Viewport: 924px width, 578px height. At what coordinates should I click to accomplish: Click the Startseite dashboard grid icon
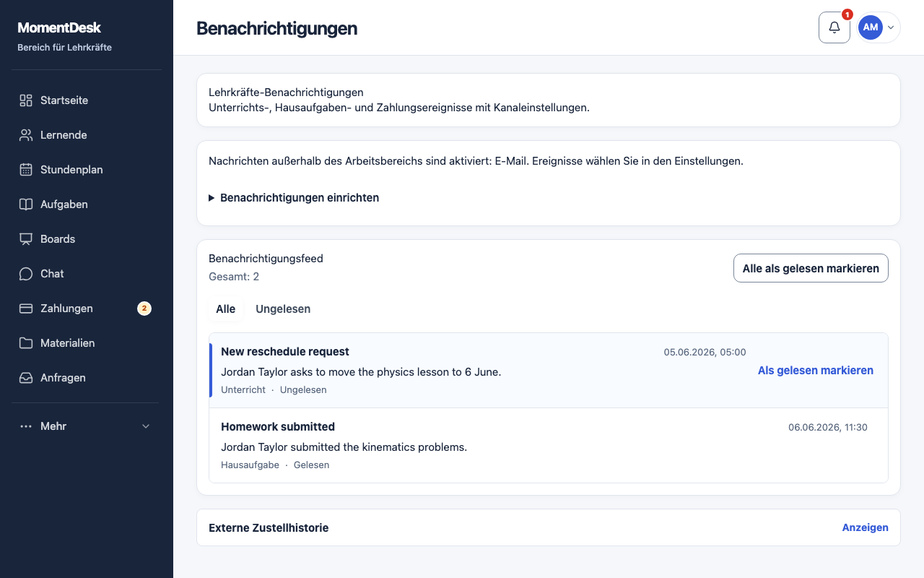pos(26,100)
